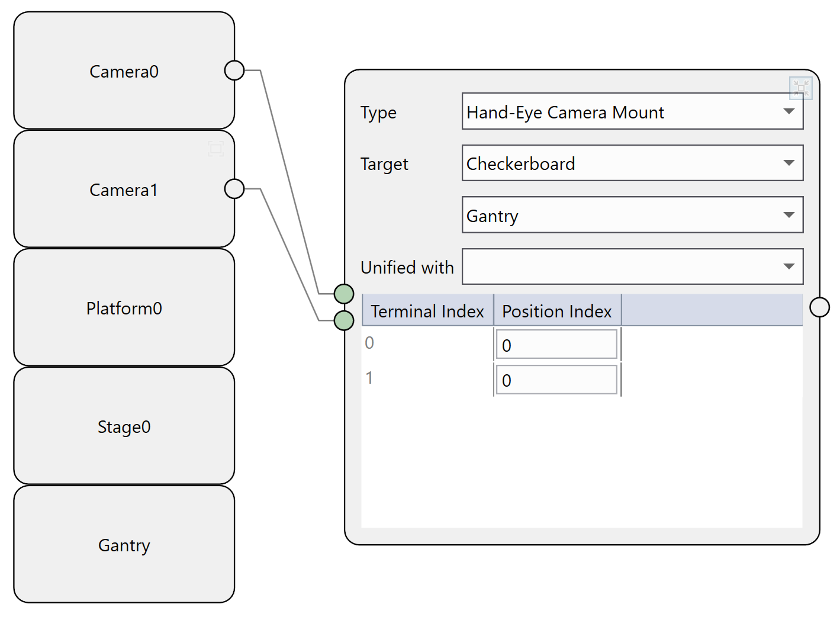Click the Terminal Index column header
Viewport: 840px width, 620px height.
(427, 311)
